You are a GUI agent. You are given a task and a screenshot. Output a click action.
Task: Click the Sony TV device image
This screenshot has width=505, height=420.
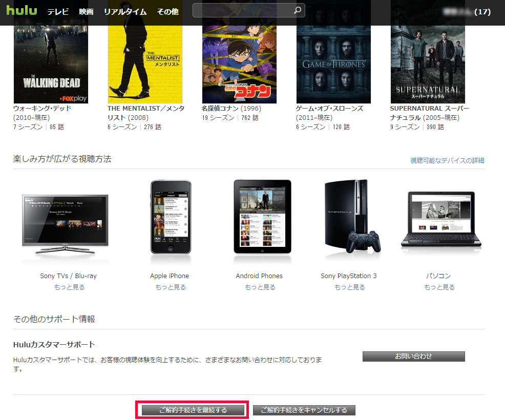[65, 223]
